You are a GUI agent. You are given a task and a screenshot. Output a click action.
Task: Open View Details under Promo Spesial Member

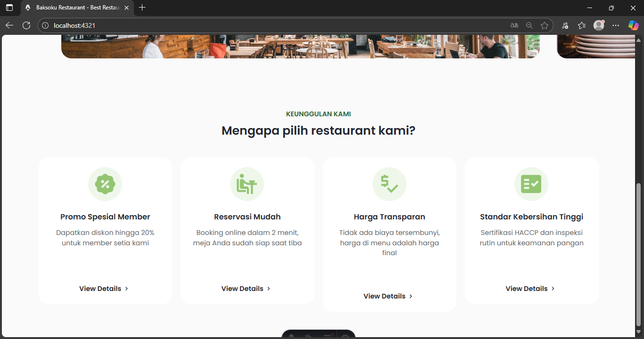click(x=104, y=289)
